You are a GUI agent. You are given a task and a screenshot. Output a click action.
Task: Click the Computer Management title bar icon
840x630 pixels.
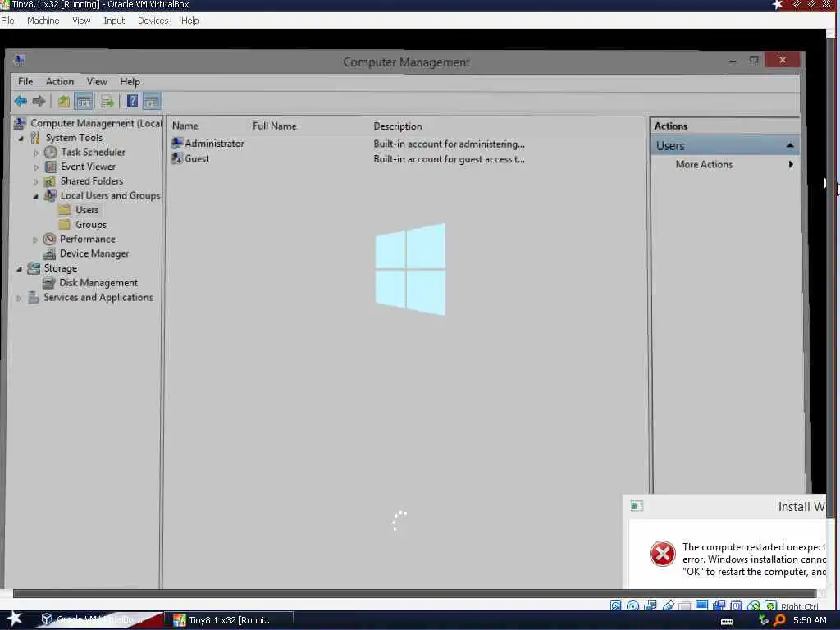click(20, 60)
